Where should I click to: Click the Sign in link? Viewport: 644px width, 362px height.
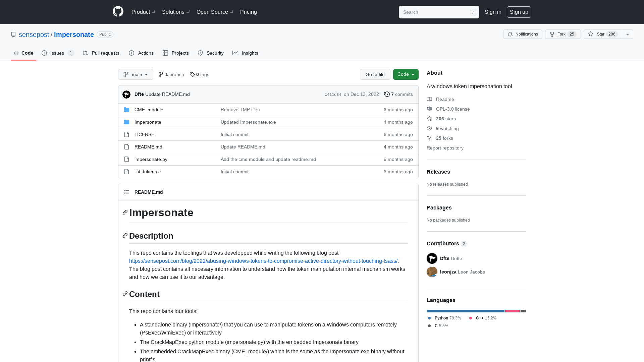pos(493,12)
